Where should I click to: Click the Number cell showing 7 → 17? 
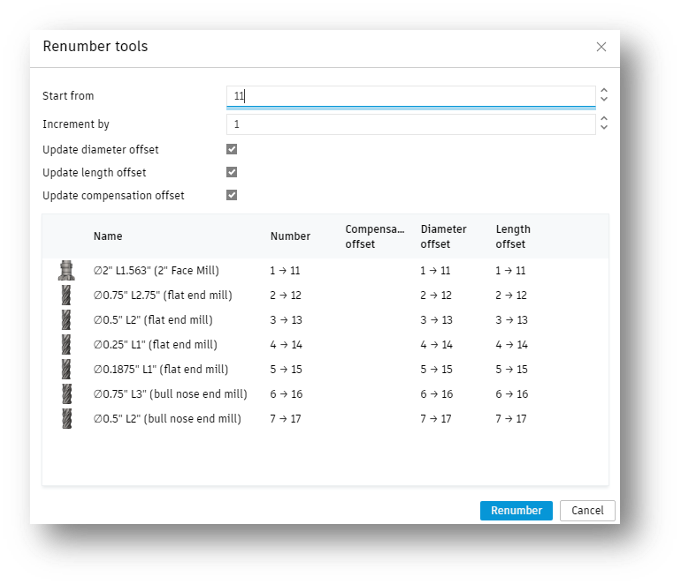click(285, 419)
